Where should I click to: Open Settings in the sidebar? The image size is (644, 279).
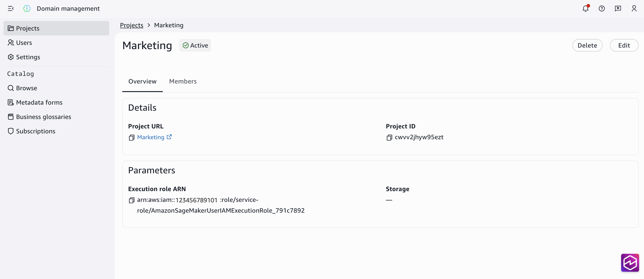[x=56, y=57]
